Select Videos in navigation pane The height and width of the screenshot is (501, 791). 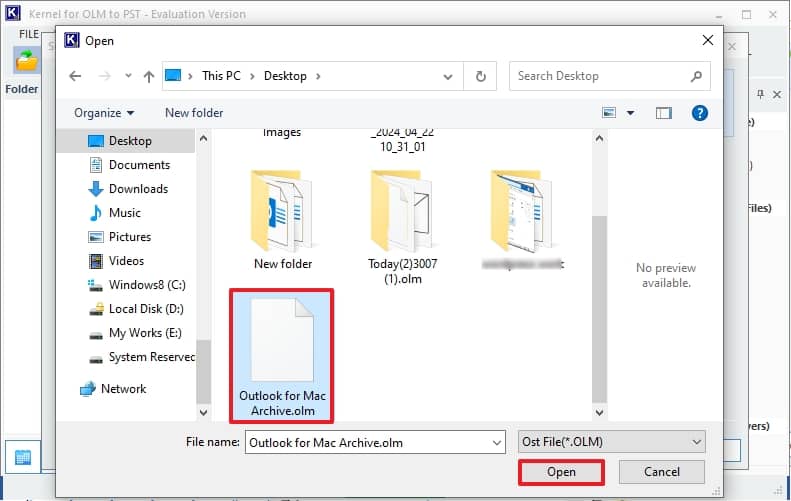coord(126,261)
